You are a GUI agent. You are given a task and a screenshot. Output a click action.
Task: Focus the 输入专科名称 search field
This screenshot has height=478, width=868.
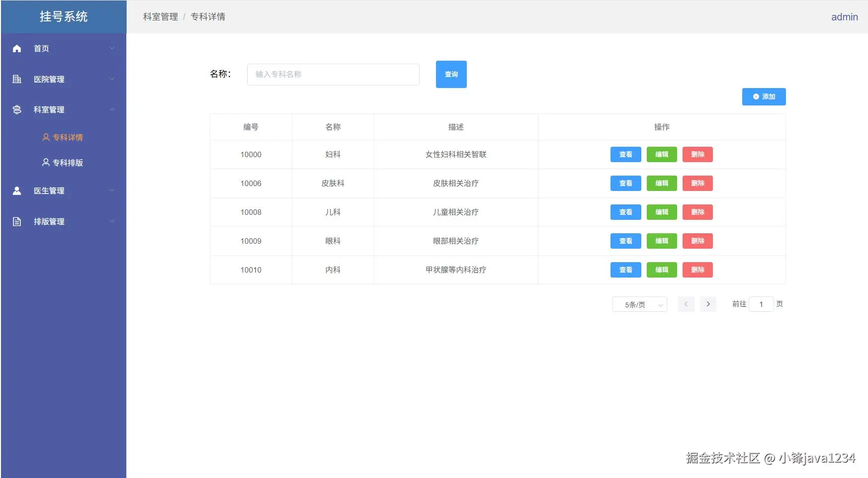333,74
